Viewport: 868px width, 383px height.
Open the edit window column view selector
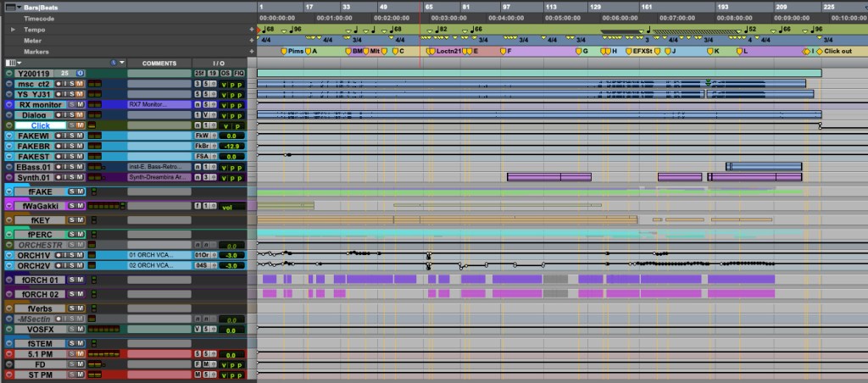tap(13, 63)
